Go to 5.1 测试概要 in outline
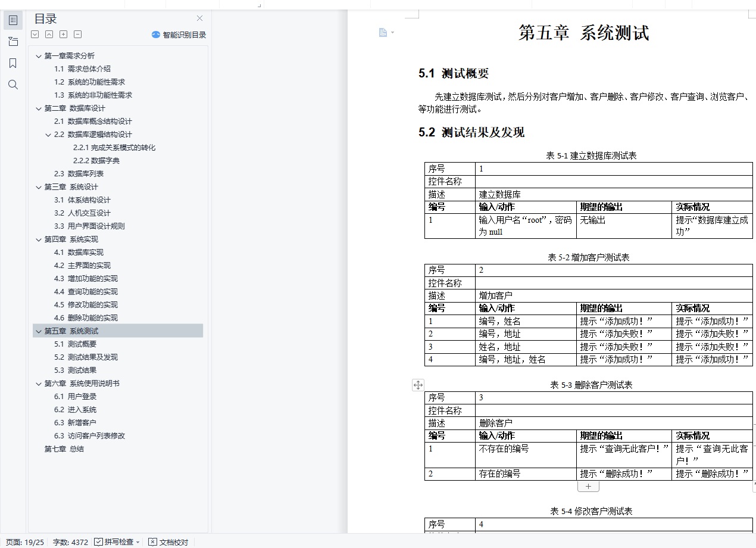Image resolution: width=756 pixels, height=548 pixels. point(75,344)
